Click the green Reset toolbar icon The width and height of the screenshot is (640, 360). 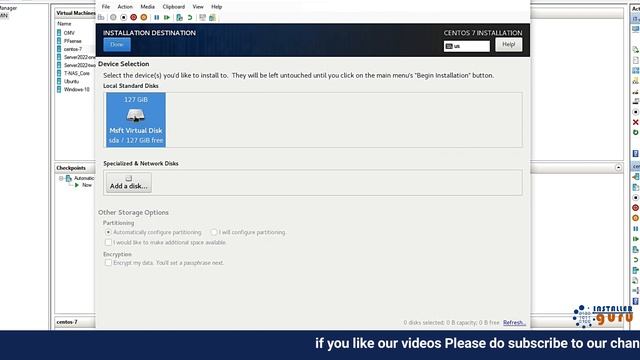click(167, 18)
